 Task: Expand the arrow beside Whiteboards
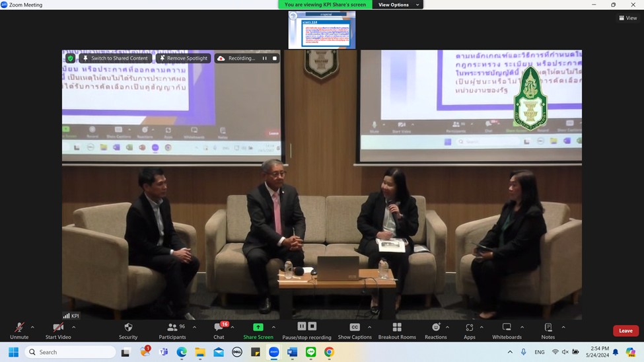coord(522,327)
